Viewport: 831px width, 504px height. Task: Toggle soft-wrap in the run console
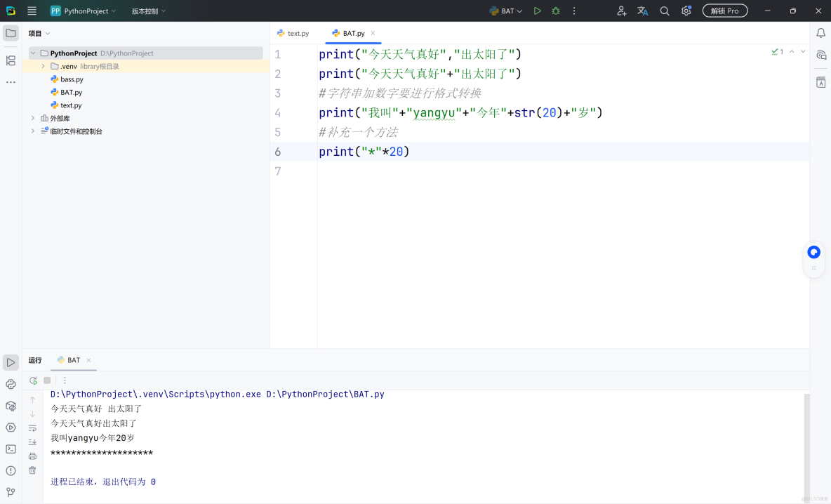32,427
